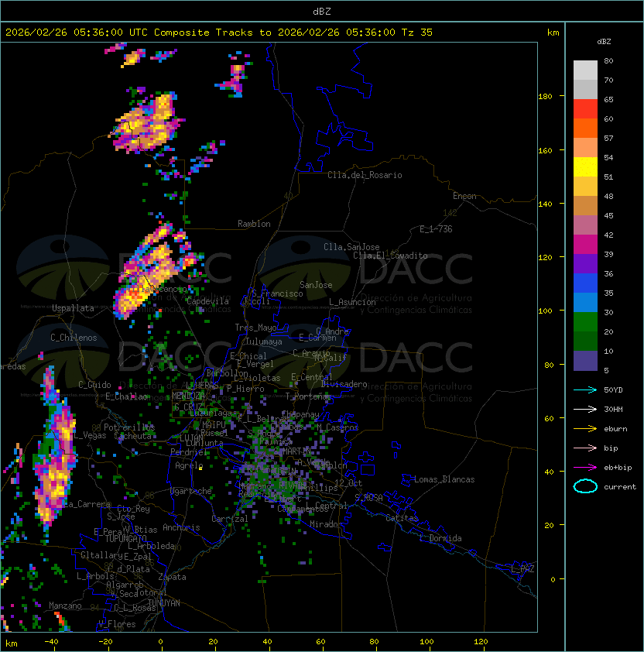
Task: Click the 'La_Carrera' map label
Action: (x=87, y=504)
